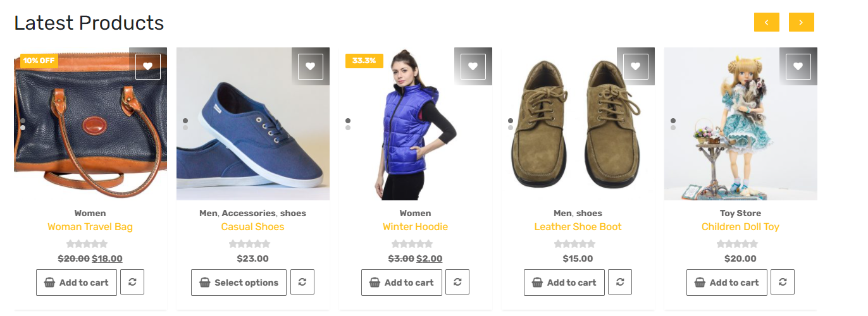Add Woman Travel Bag to wishlist
Screen dimensions: 868x316
148,66
